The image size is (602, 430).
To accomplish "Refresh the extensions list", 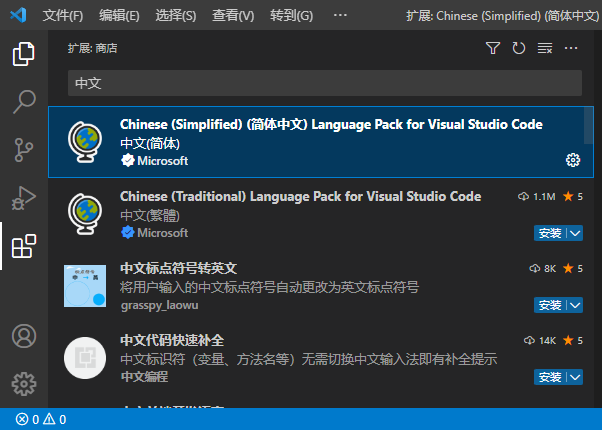I will (x=519, y=48).
